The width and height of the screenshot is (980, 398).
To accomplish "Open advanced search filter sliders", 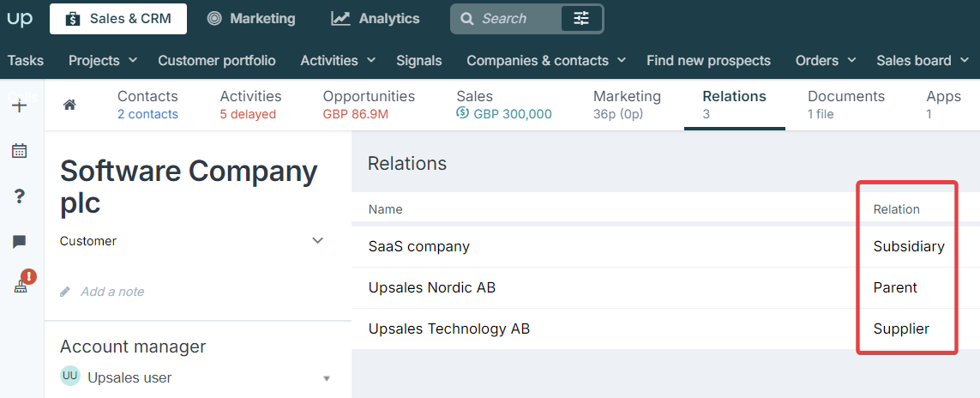I will (581, 19).
